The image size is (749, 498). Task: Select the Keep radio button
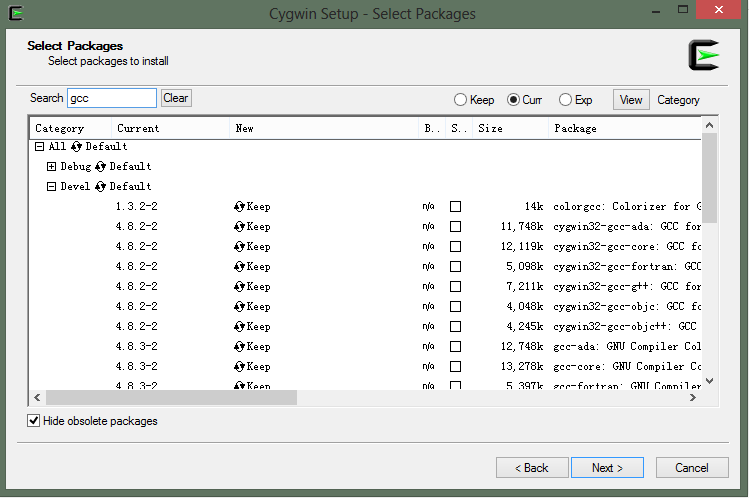tap(461, 100)
